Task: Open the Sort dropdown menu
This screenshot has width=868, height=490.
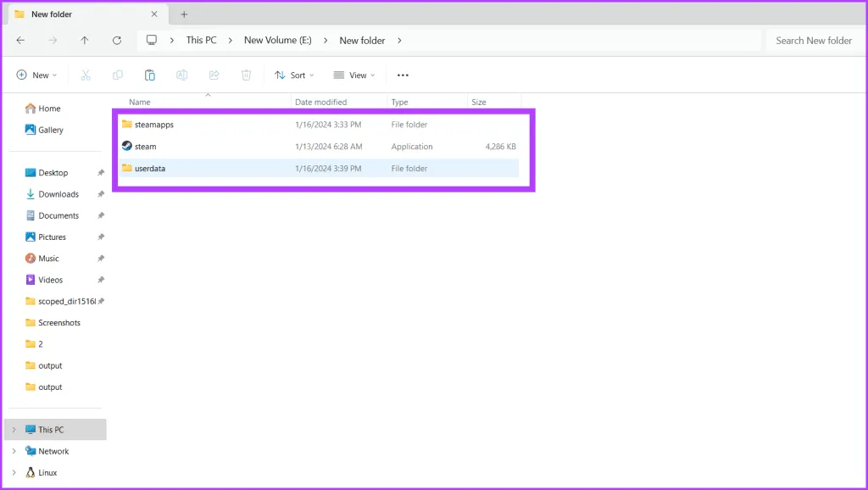Action: 294,75
